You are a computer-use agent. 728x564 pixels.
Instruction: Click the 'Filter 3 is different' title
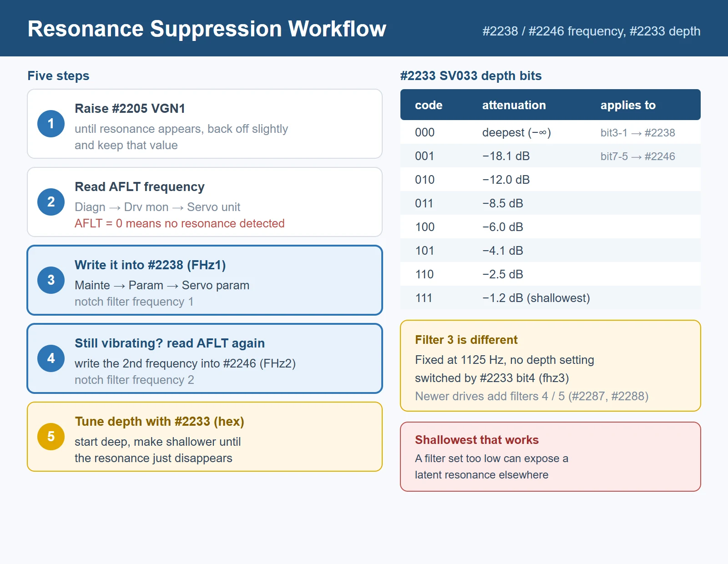[466, 340]
